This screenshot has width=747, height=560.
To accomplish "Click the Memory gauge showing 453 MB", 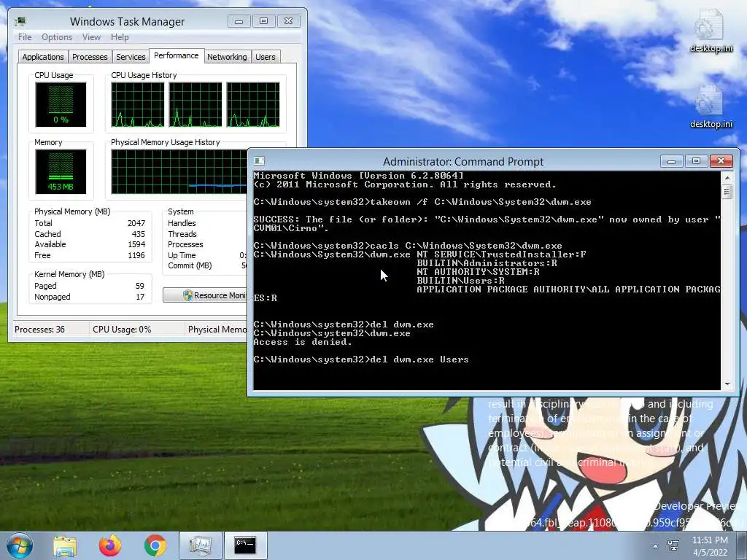I will click(x=61, y=171).
